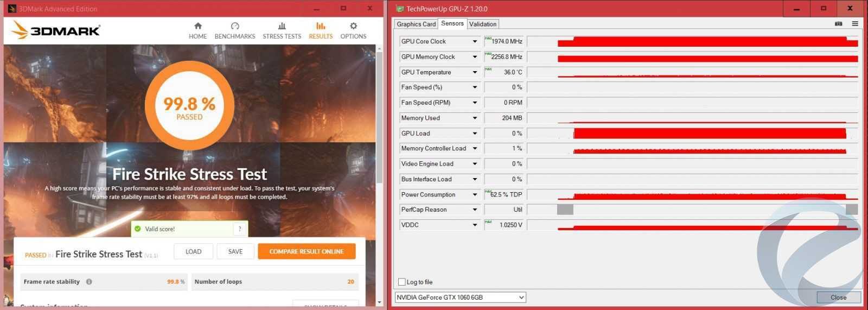The height and width of the screenshot is (310, 868).
Task: Expand the Memory Controller Load dropdown
Action: pos(475,149)
